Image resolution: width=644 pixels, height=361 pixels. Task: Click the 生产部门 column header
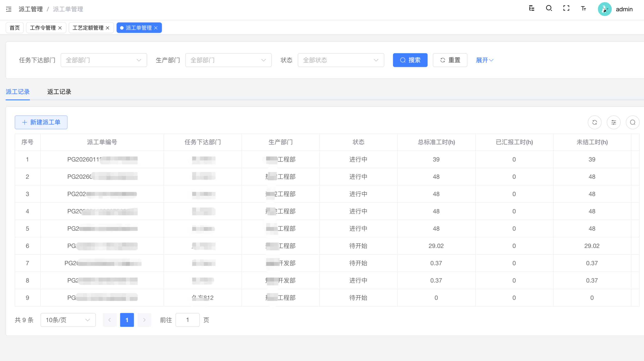pos(281,142)
